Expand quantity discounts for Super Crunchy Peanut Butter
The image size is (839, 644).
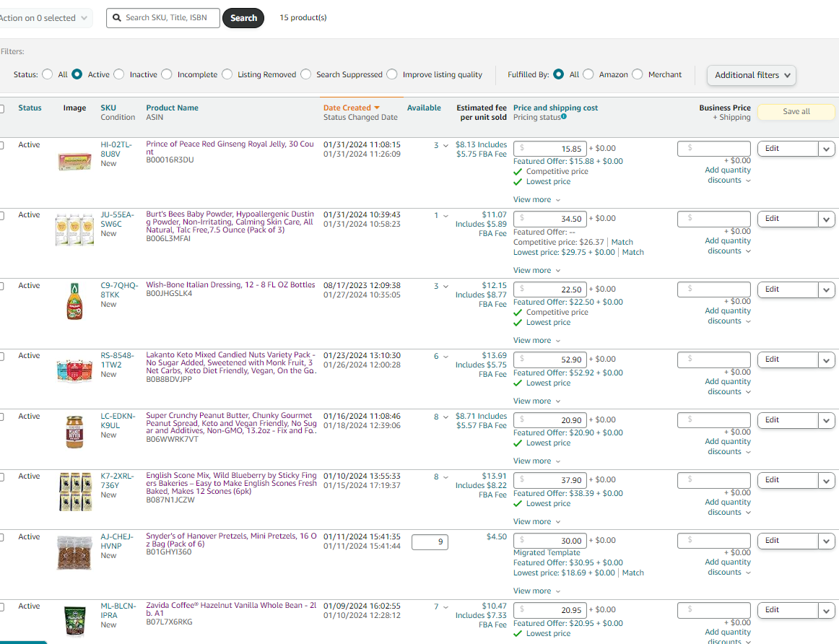click(728, 446)
